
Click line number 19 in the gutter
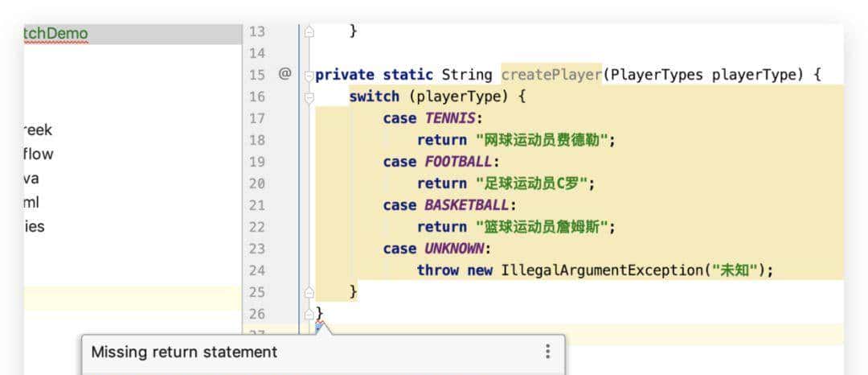[257, 162]
